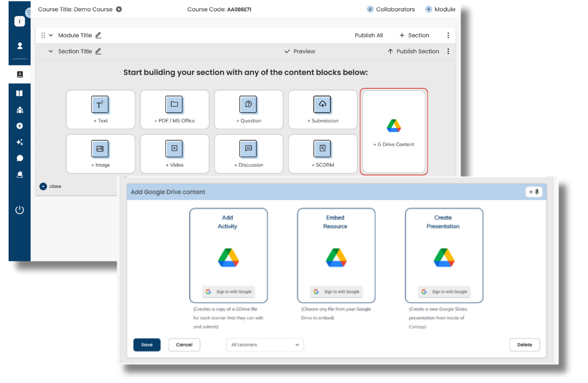Click the Delete button
The image size is (588, 383).
point(525,345)
